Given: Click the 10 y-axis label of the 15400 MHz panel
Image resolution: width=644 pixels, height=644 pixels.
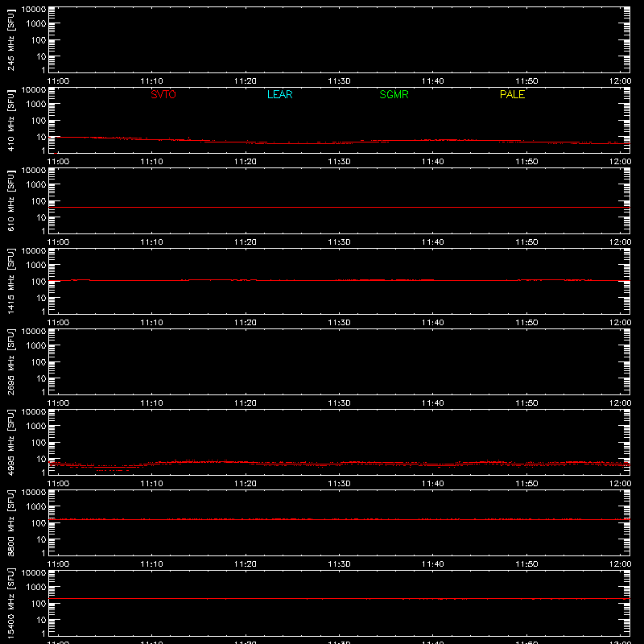Looking at the screenshot, I should [41, 620].
